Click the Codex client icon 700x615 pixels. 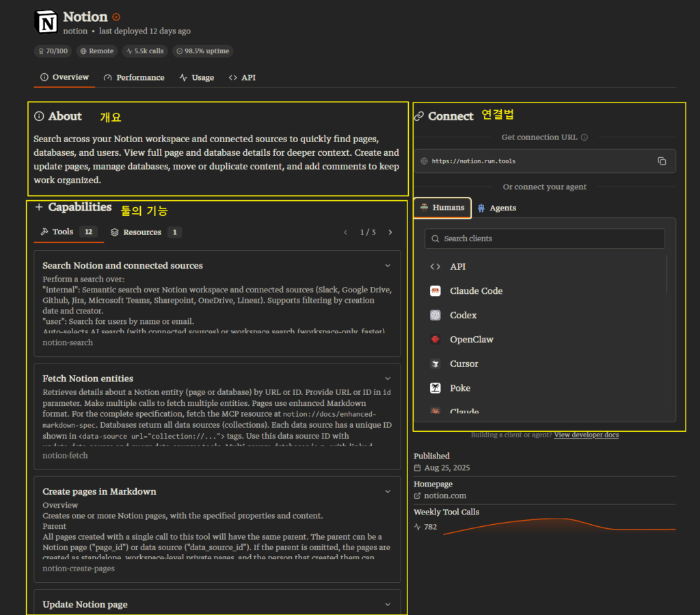pyautogui.click(x=435, y=315)
